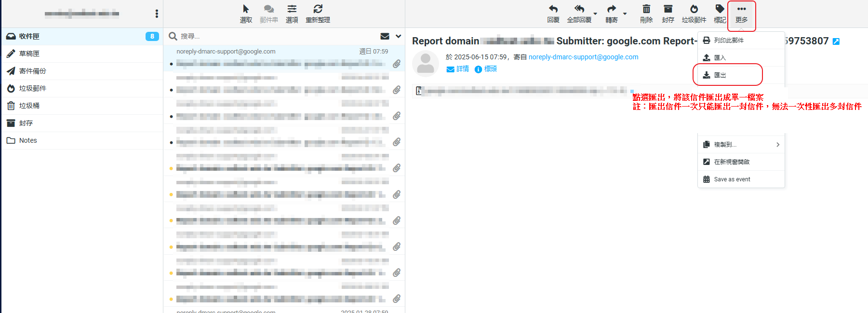
Task: Open the 垃圾郵件 junk folder
Action: click(x=82, y=88)
